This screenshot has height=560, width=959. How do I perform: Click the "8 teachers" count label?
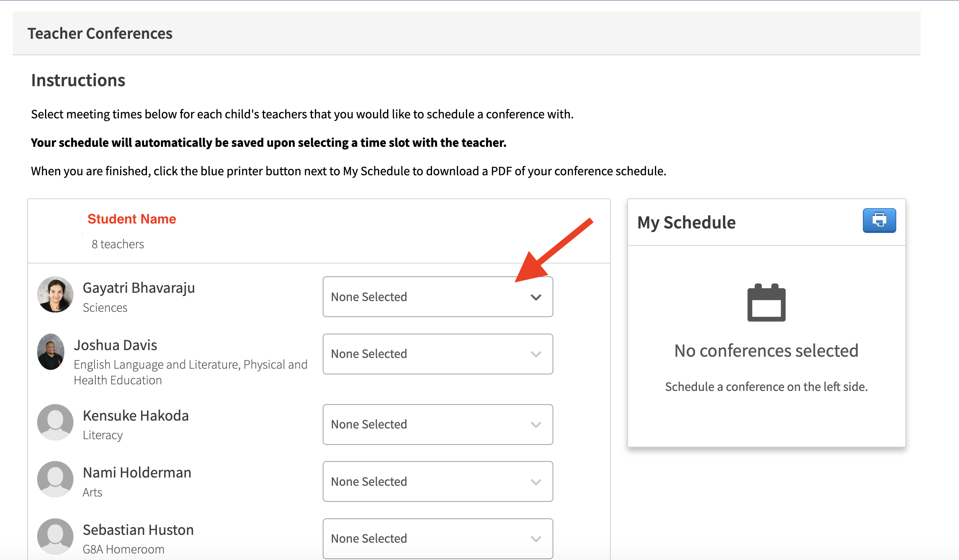point(118,244)
